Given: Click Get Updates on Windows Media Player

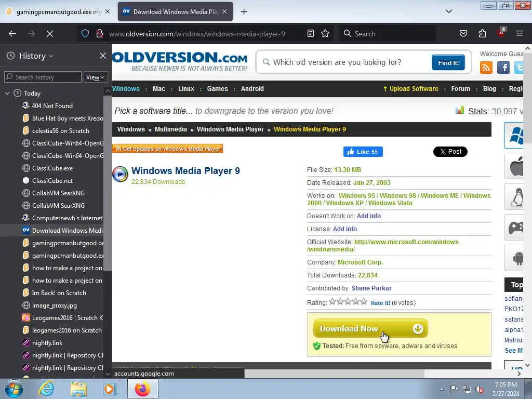Looking at the screenshot, I should click(168, 149).
